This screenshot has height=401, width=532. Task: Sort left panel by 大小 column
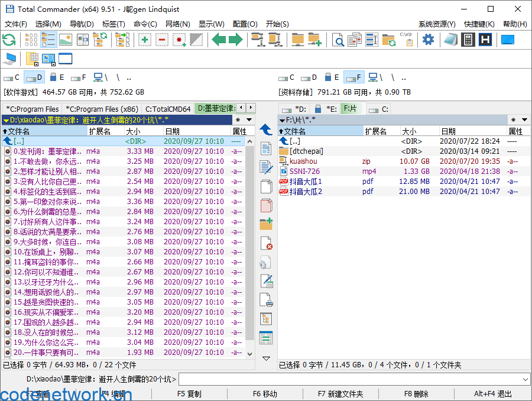(x=144, y=131)
